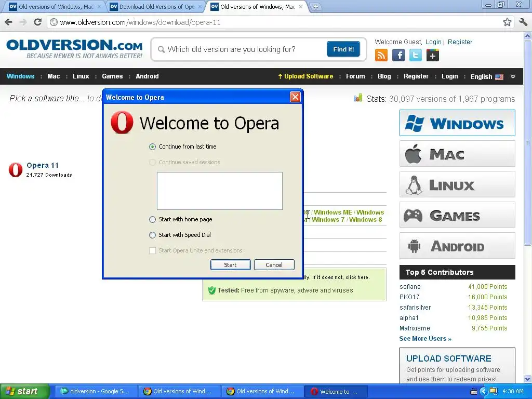
Task: Open the Linux category banner
Action: 457,184
